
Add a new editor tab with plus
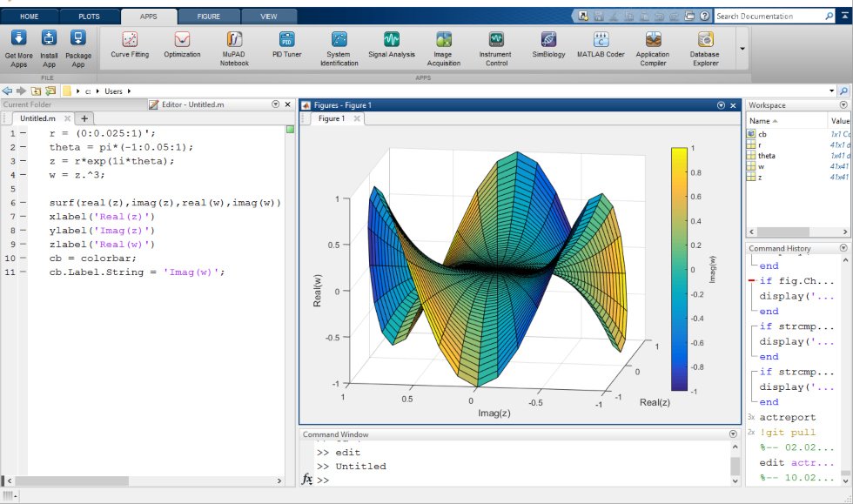(84, 118)
